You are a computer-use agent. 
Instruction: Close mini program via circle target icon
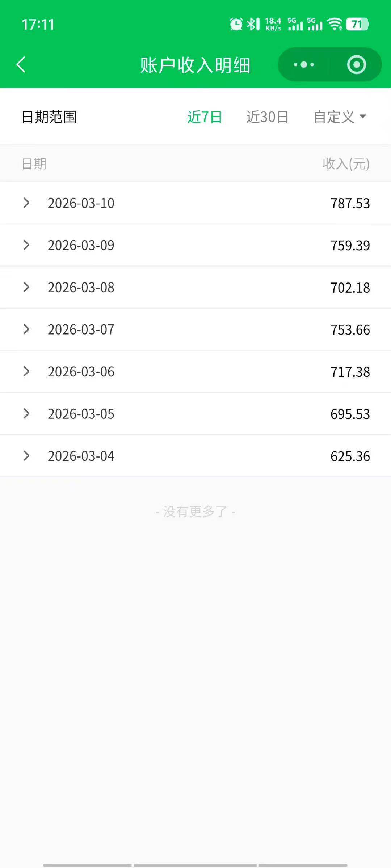(356, 65)
